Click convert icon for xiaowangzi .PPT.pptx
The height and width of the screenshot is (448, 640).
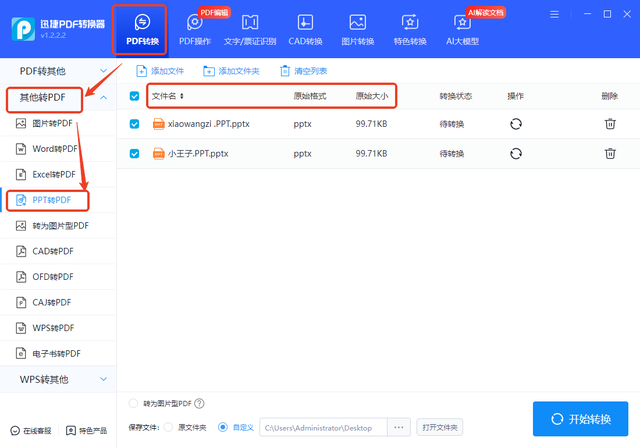516,124
